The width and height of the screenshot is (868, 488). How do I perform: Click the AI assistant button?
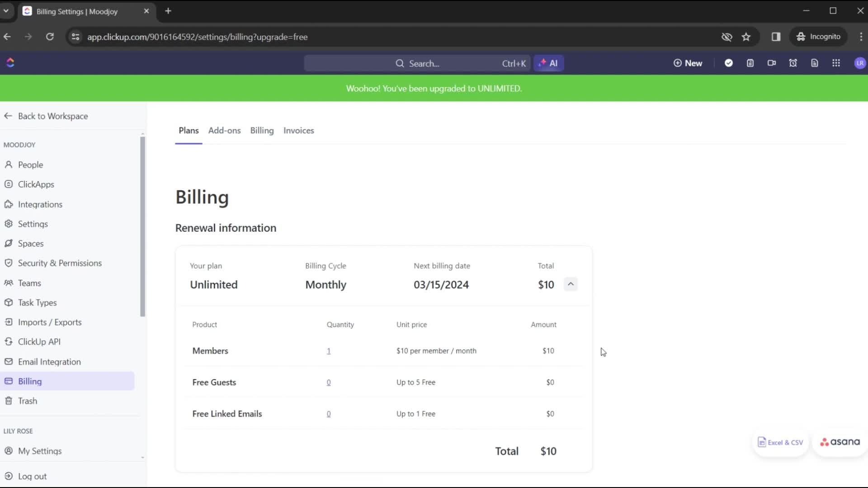(548, 63)
